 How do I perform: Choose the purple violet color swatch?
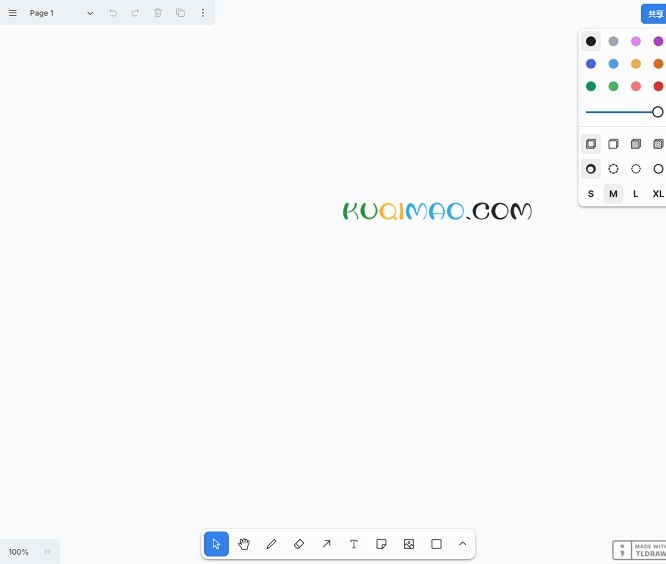tap(658, 41)
